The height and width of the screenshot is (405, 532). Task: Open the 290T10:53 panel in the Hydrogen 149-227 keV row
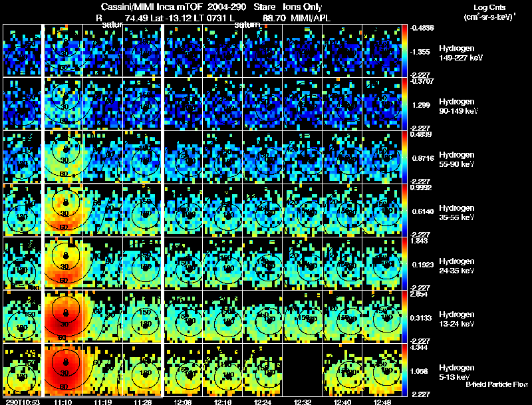(x=22, y=51)
